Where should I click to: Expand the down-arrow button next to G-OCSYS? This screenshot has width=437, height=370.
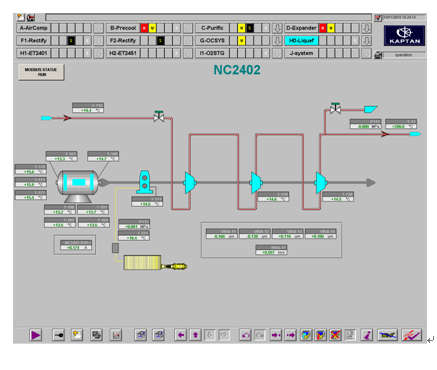point(277,41)
